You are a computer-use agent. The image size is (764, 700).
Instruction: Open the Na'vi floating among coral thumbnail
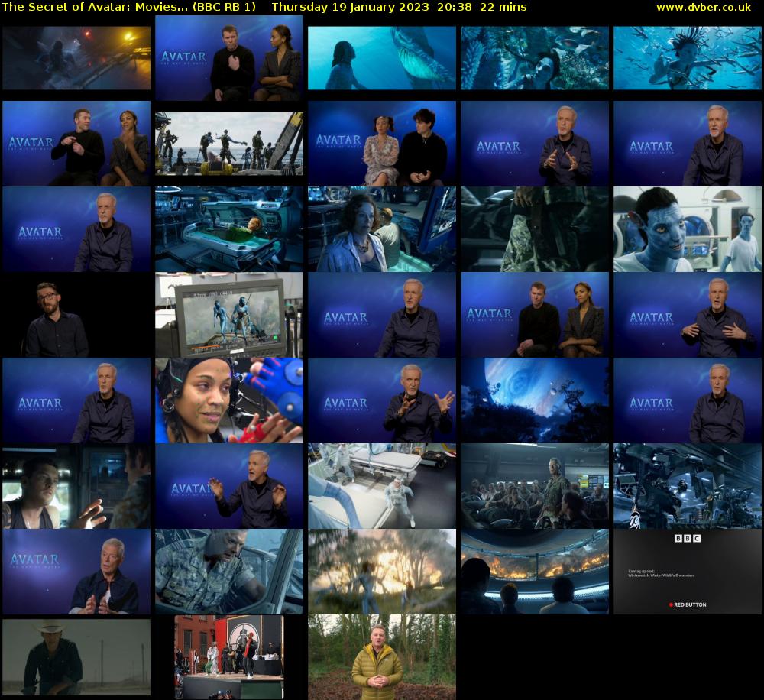[535, 58]
